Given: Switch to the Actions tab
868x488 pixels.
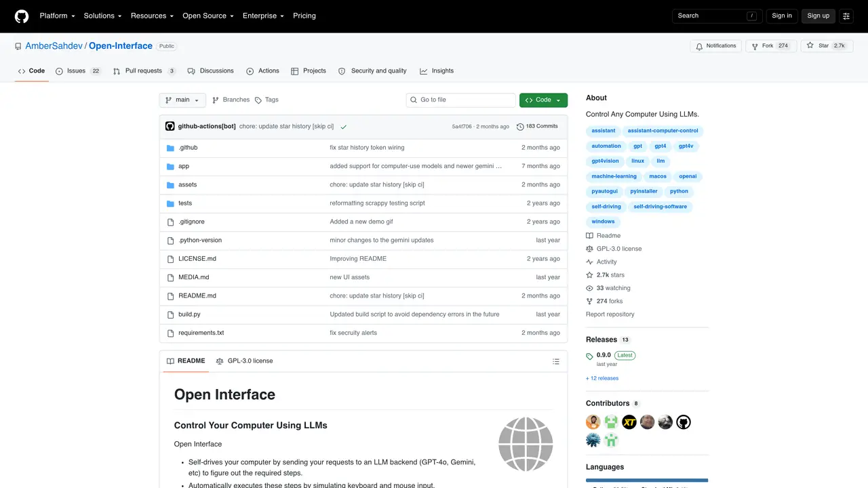Looking at the screenshot, I should [262, 71].
